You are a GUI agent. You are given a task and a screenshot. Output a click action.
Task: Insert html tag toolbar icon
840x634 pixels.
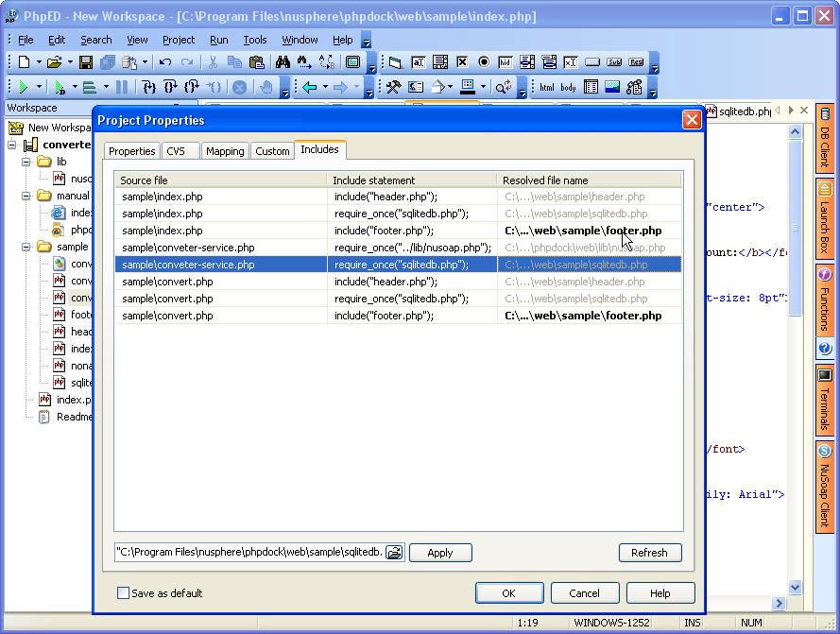click(x=547, y=87)
